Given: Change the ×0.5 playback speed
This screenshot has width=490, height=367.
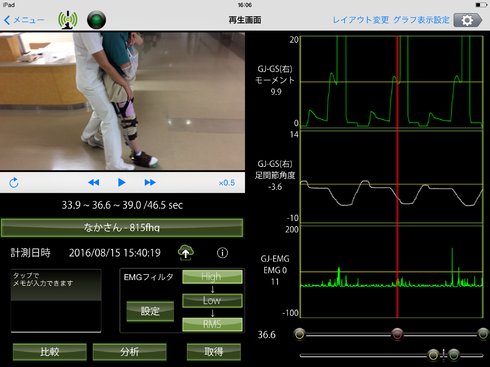Looking at the screenshot, I should point(227,183).
